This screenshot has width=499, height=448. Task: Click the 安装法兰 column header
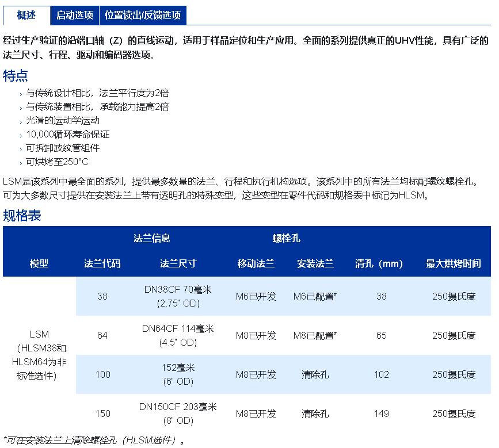point(315,263)
